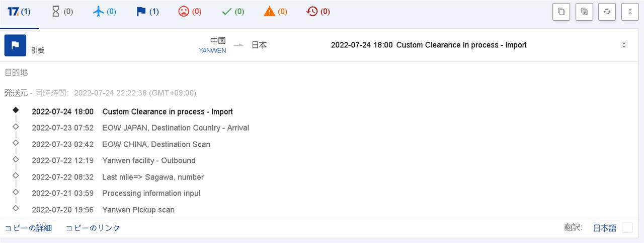This screenshot has height=243, width=644.
Task: Select 'Custom Clearance in process - Import' header text
Action: pyautogui.click(x=461, y=45)
